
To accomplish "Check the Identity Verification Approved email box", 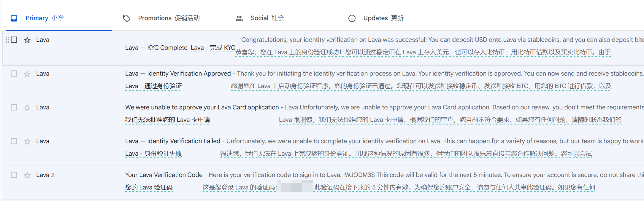I will 14,74.
